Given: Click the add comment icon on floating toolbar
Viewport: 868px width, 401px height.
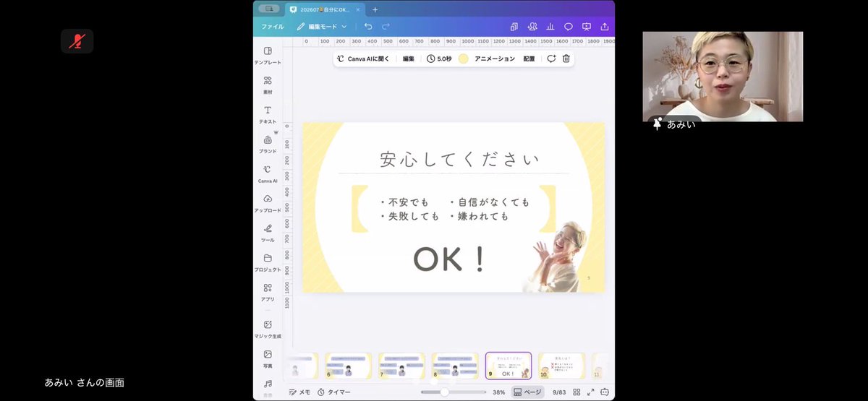Looking at the screenshot, I should [x=551, y=59].
